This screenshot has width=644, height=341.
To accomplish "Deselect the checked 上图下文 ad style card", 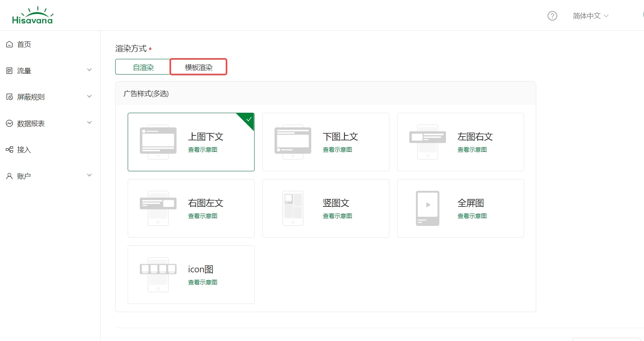I will tap(191, 142).
